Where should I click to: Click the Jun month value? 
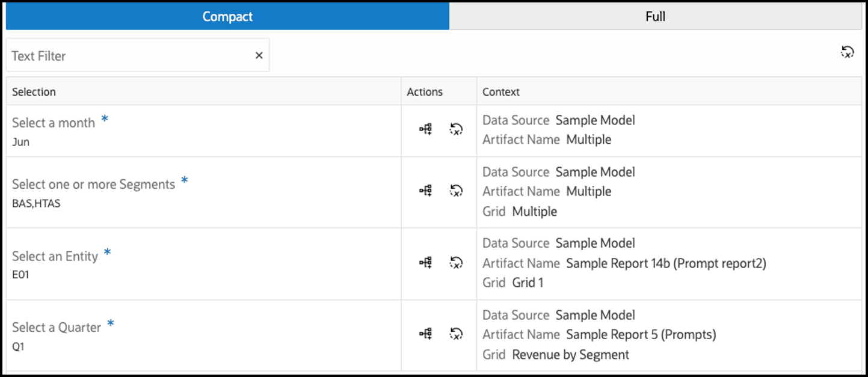point(20,143)
